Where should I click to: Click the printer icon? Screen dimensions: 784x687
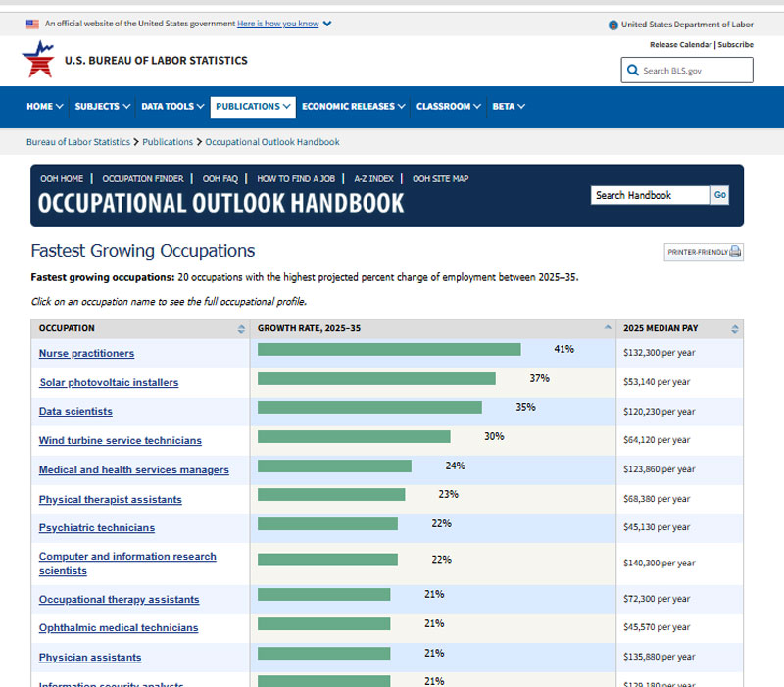click(x=734, y=252)
